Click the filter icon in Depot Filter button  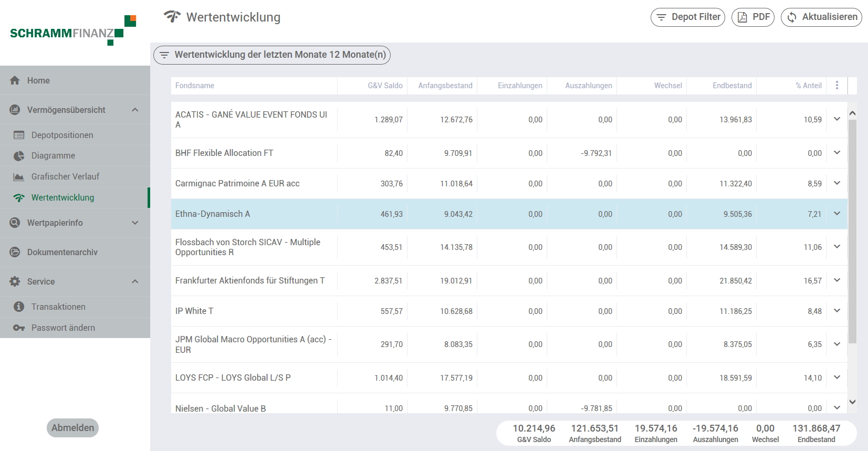[x=661, y=17]
